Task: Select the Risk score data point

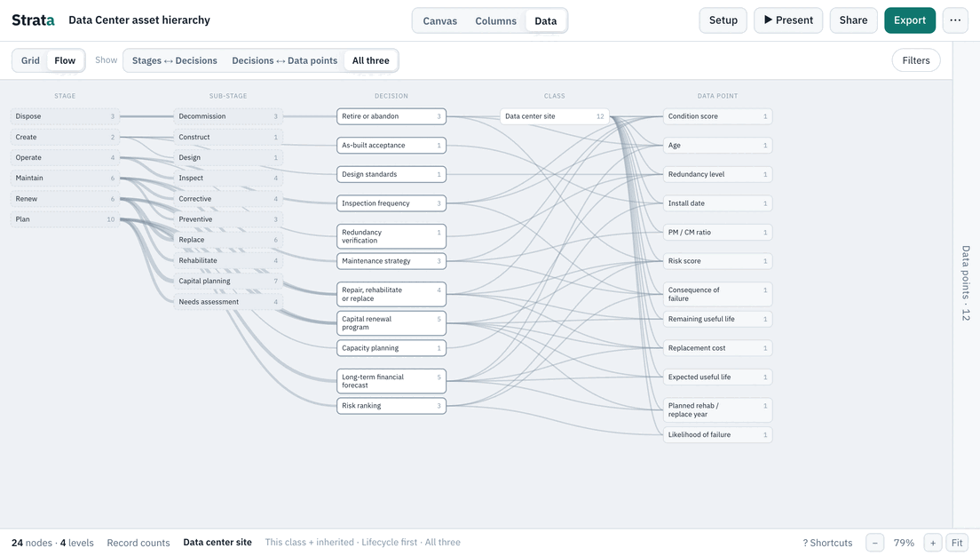Action: pos(717,261)
